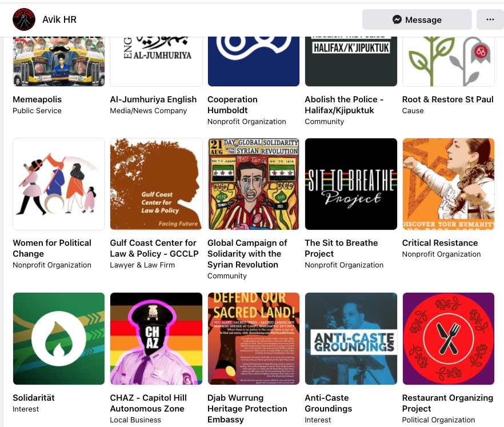Click the Avik HR profile name
This screenshot has width=504, height=427.
pyautogui.click(x=59, y=20)
